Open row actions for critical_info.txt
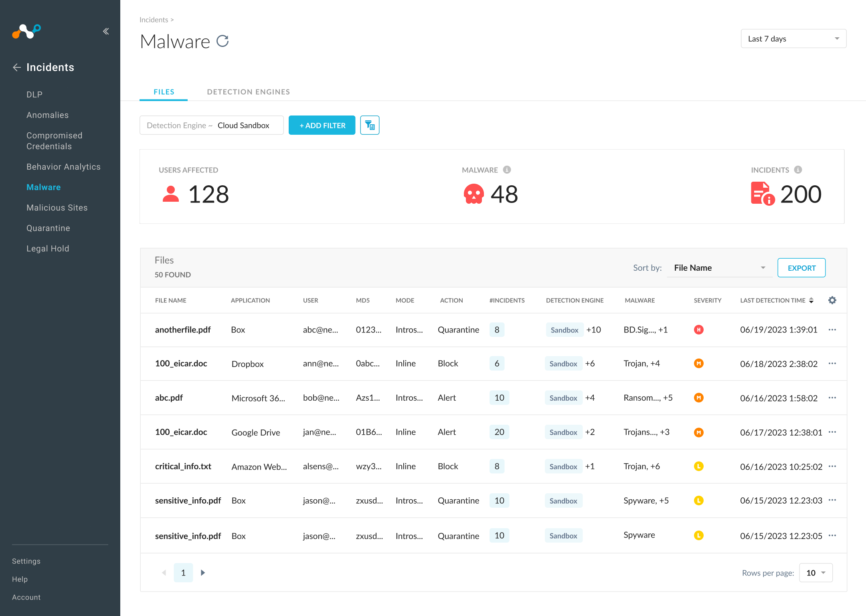Viewport: 866px width, 616px height. pyautogui.click(x=832, y=466)
